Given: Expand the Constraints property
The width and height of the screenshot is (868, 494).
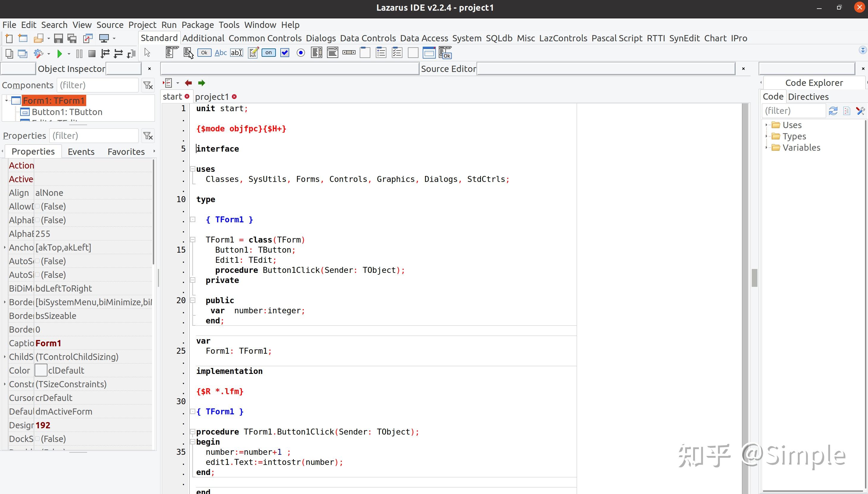Looking at the screenshot, I should [x=5, y=384].
